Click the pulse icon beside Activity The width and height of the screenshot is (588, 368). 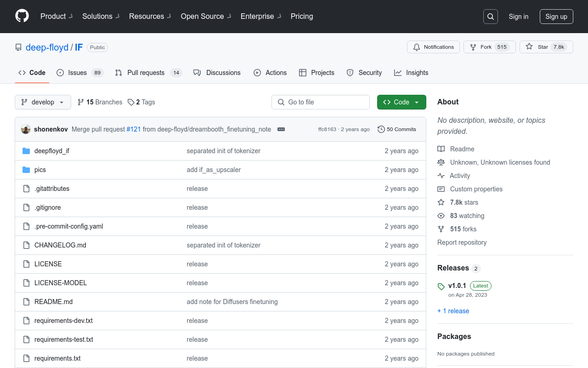[441, 176]
